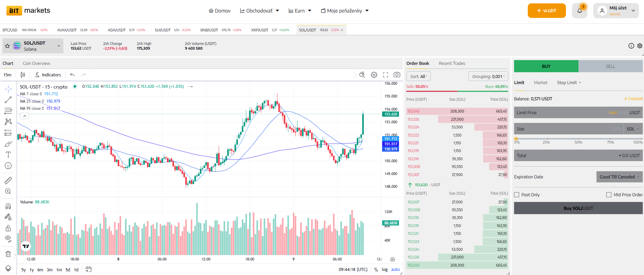Click the Deposit link
Viewport: 644px width, 275px height.
(x=633, y=99)
